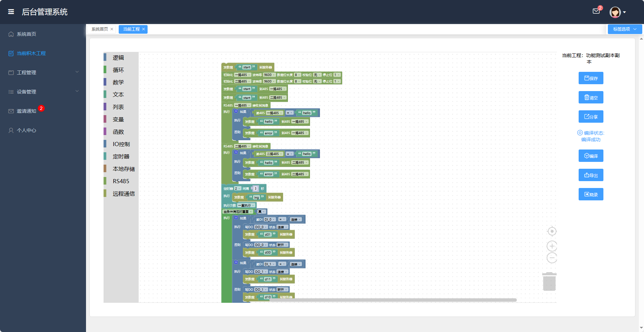644x332 pixels.
Task: Click the user avatar in top bar
Action: [x=615, y=12]
